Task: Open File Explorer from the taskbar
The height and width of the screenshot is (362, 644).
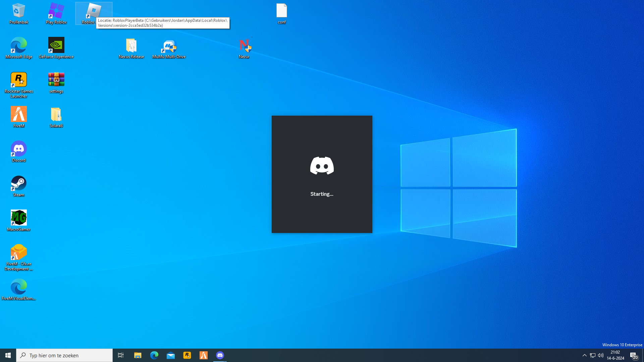Action: (138, 355)
